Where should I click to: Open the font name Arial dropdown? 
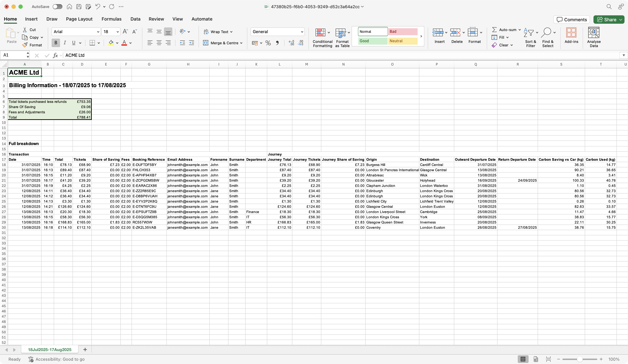tap(98, 32)
